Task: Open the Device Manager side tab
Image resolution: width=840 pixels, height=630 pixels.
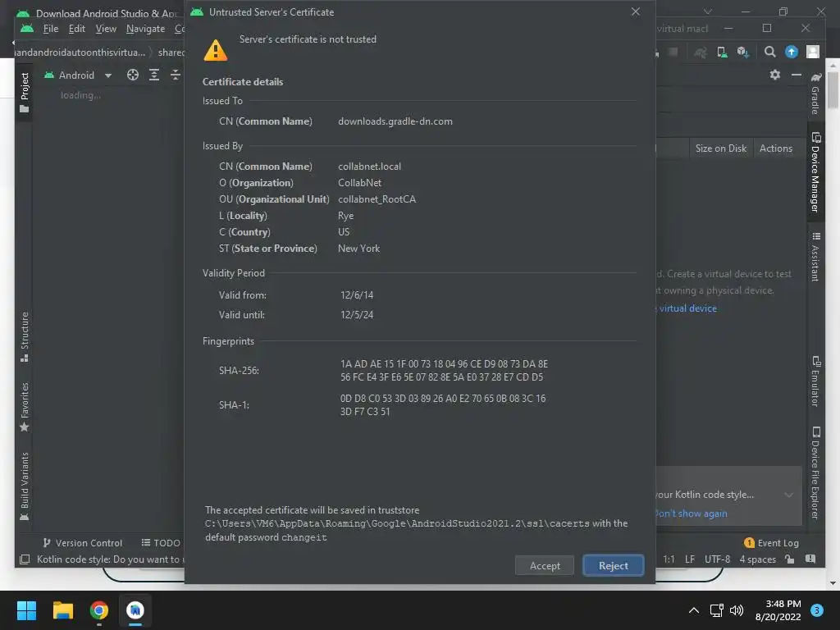Action: coord(815,172)
